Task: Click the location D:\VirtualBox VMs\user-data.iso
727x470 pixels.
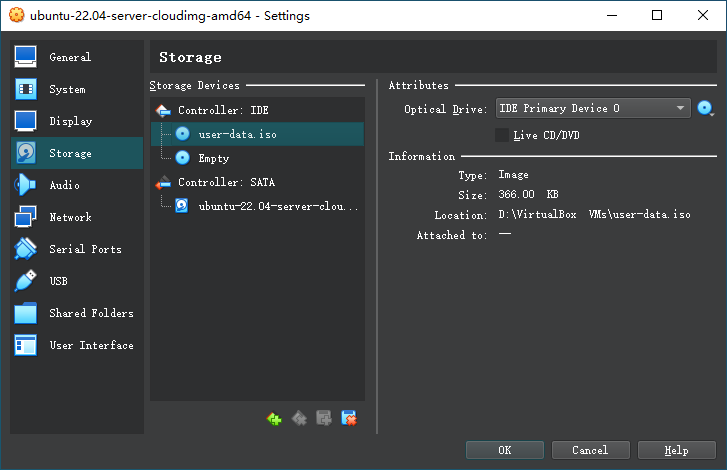Action: (594, 215)
